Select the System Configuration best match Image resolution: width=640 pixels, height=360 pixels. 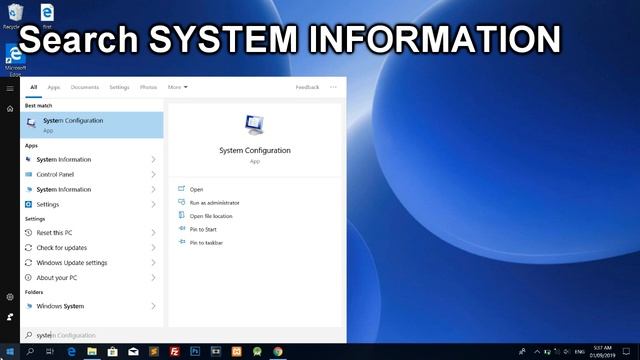(92, 125)
